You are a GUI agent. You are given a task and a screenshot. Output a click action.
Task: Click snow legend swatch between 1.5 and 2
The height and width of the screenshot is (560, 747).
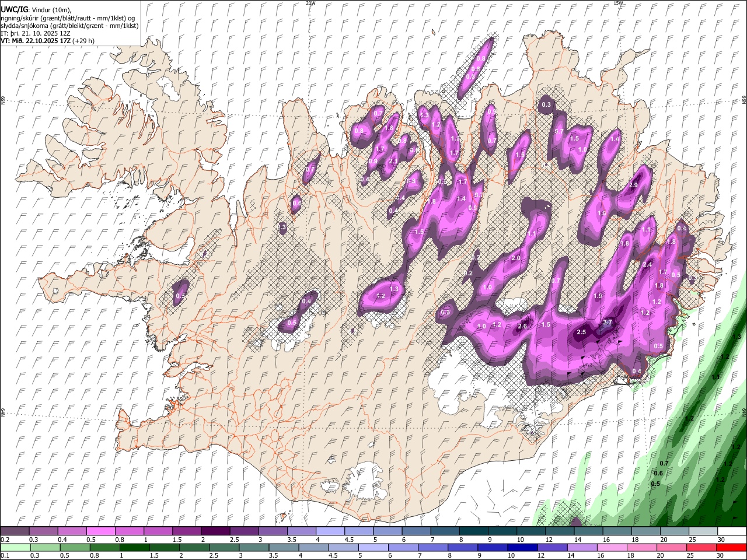coord(187,531)
